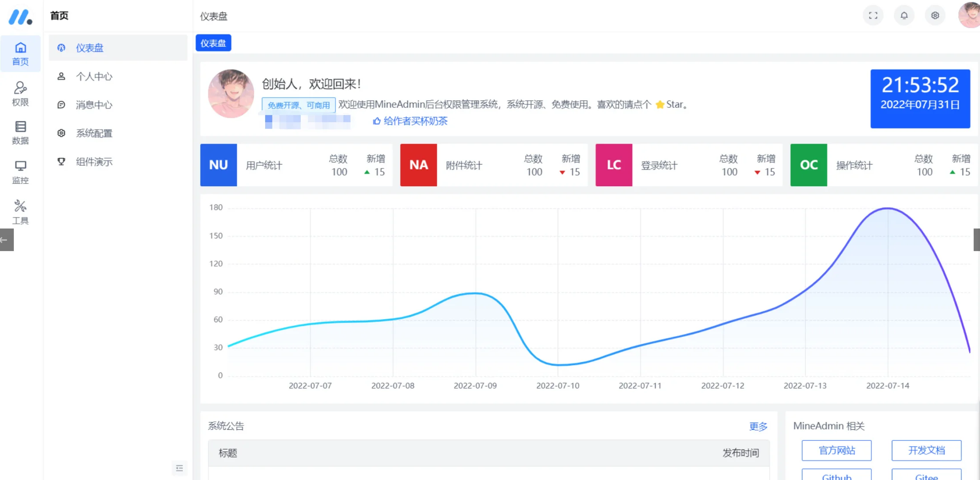Open the notification bell
This screenshot has width=980, height=480.
click(904, 15)
